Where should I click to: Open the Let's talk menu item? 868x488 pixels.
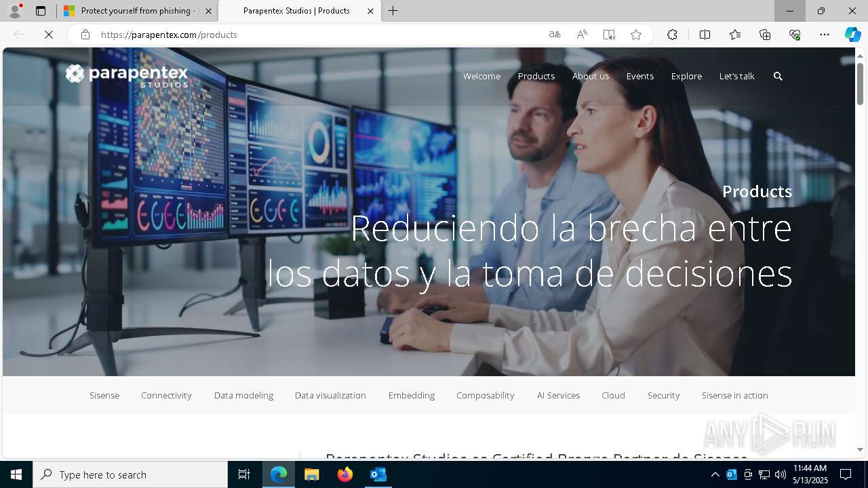(736, 76)
